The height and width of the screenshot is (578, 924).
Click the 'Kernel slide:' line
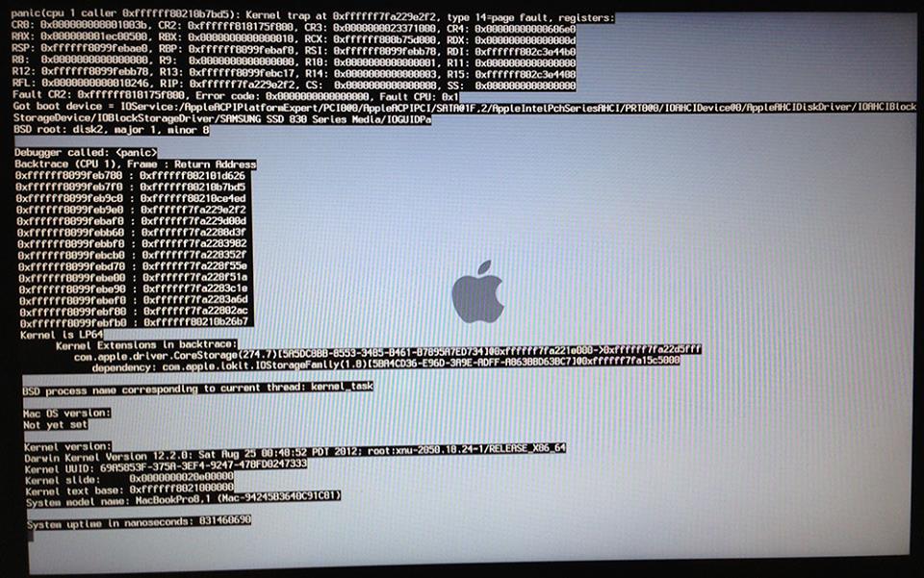pyautogui.click(x=129, y=479)
